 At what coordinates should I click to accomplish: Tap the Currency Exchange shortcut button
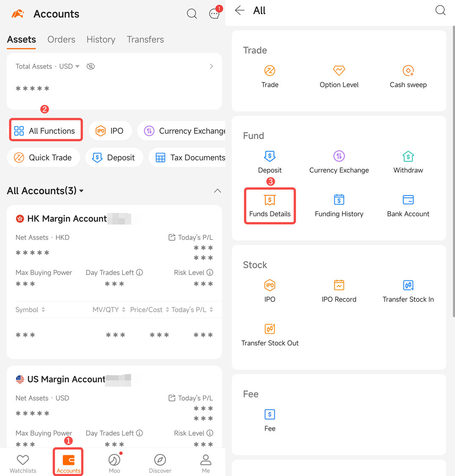(x=181, y=131)
